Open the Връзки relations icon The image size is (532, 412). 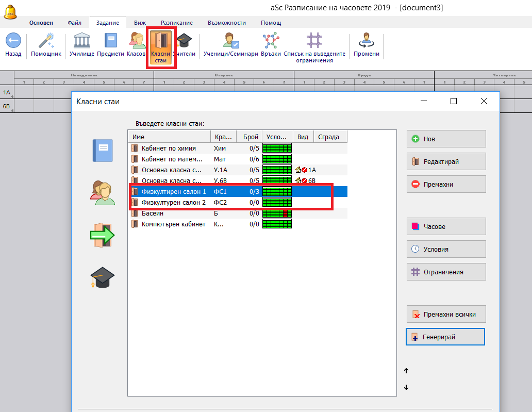coord(271,41)
